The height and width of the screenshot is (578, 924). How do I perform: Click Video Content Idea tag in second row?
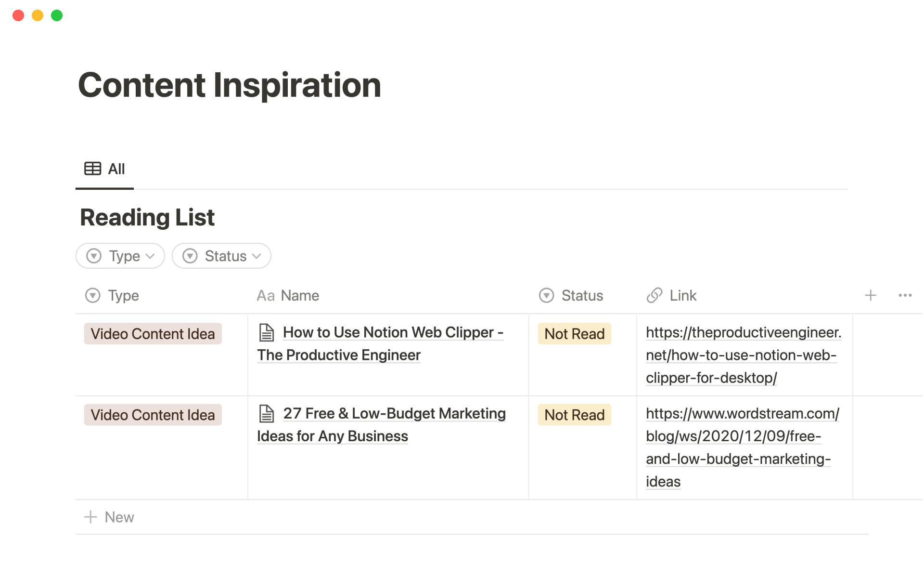point(153,415)
